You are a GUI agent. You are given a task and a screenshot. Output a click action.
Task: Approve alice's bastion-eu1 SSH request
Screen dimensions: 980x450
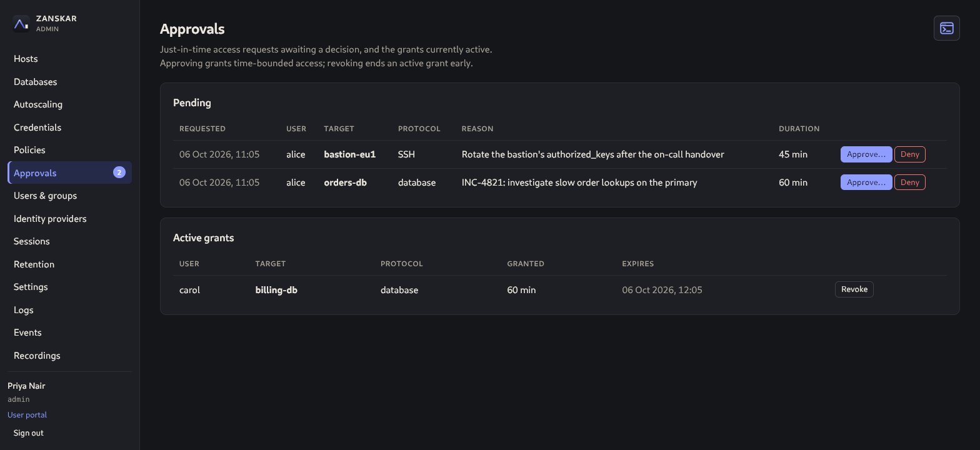pyautogui.click(x=866, y=154)
